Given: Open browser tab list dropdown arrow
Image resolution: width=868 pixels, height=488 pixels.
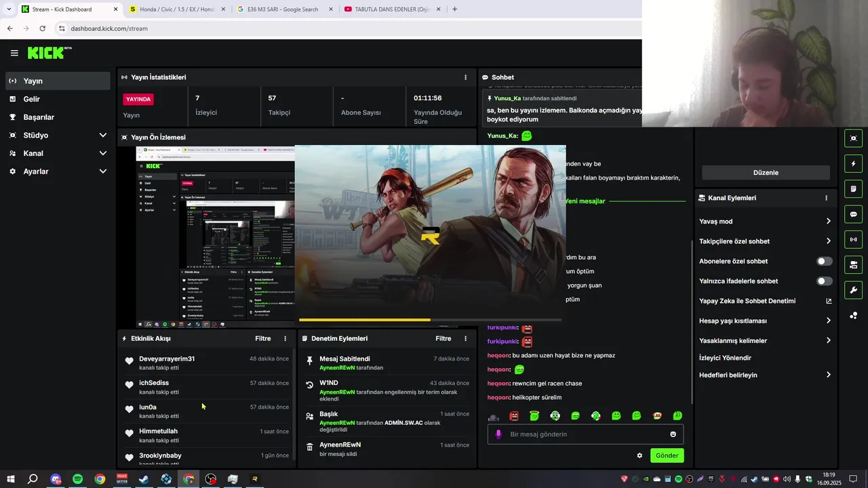Looking at the screenshot, I should pos(9,9).
